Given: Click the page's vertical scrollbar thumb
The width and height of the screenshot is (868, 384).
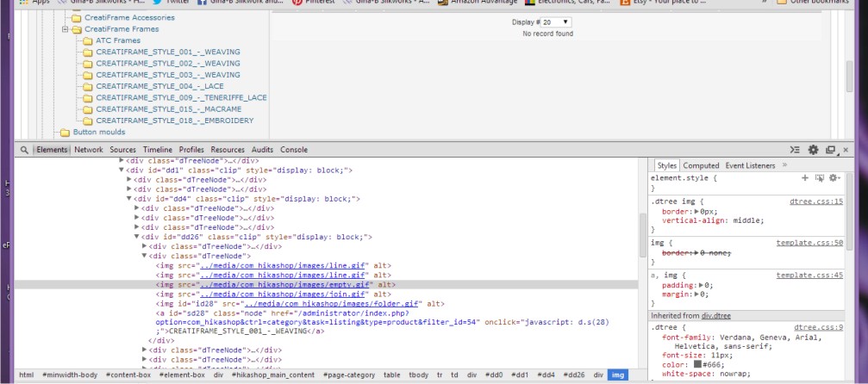Looking at the screenshot, I should click(850, 78).
